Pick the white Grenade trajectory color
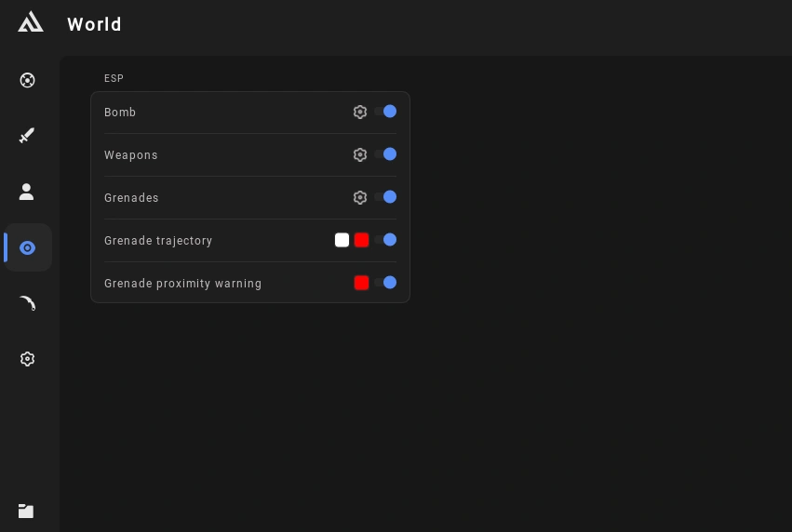The width and height of the screenshot is (792, 532). click(342, 240)
